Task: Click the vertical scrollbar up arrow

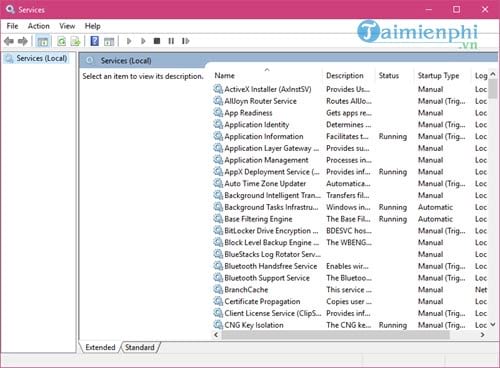Action: (x=493, y=74)
